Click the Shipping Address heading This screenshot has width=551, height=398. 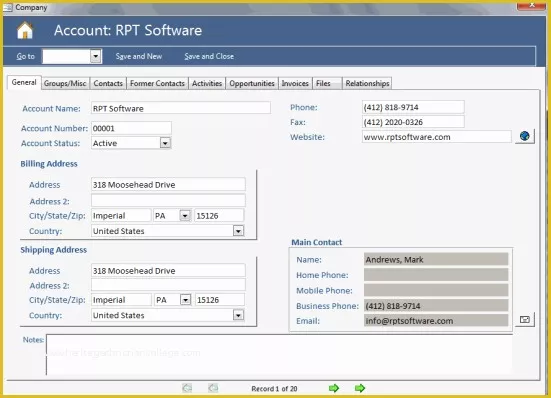tap(53, 250)
